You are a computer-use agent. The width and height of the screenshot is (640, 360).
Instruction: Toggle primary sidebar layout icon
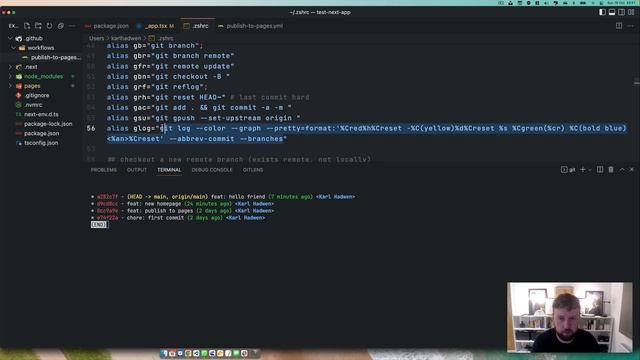point(602,12)
